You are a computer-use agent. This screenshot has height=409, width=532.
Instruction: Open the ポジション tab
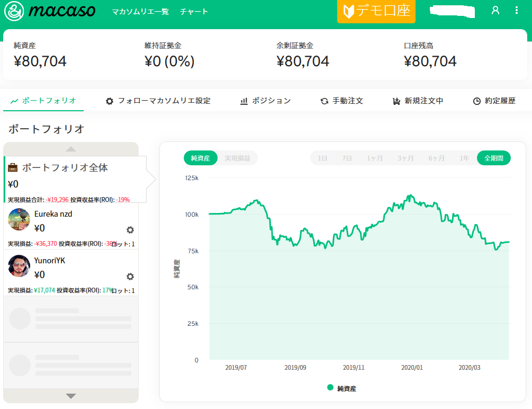point(265,101)
